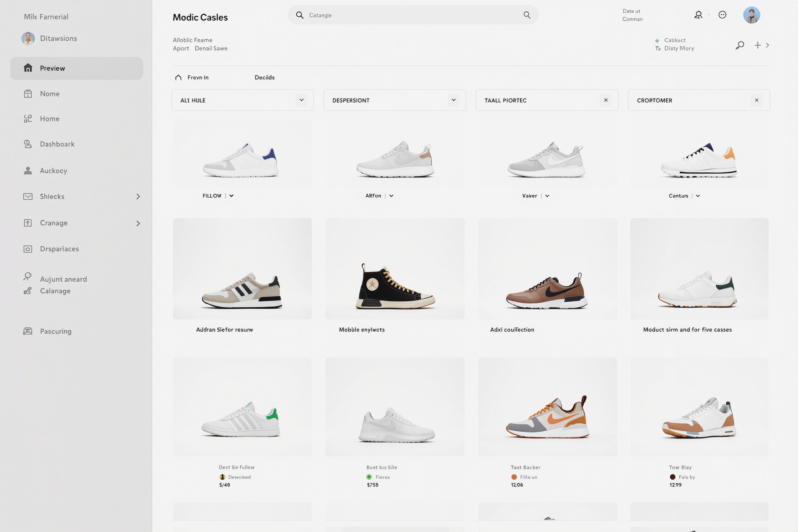Image resolution: width=798 pixels, height=532 pixels.
Task: Open the brown Nike sneaker thumbnail
Action: [x=547, y=269]
